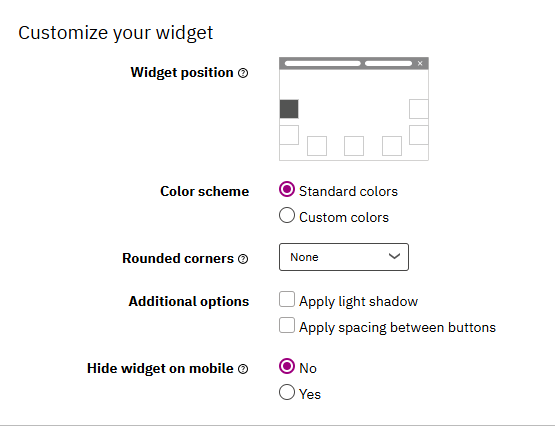555x426 pixels.
Task: Open Hide widget on mobile help icon
Action: pos(243,369)
